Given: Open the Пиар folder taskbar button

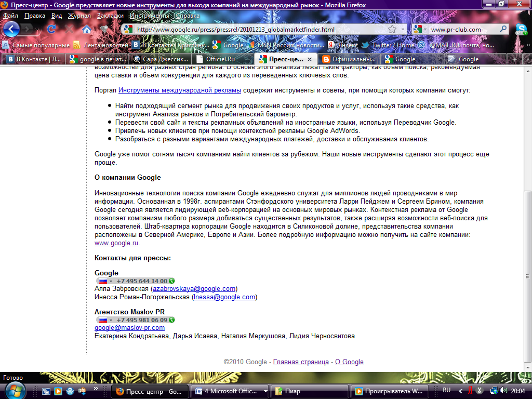Looking at the screenshot, I should [x=310, y=391].
